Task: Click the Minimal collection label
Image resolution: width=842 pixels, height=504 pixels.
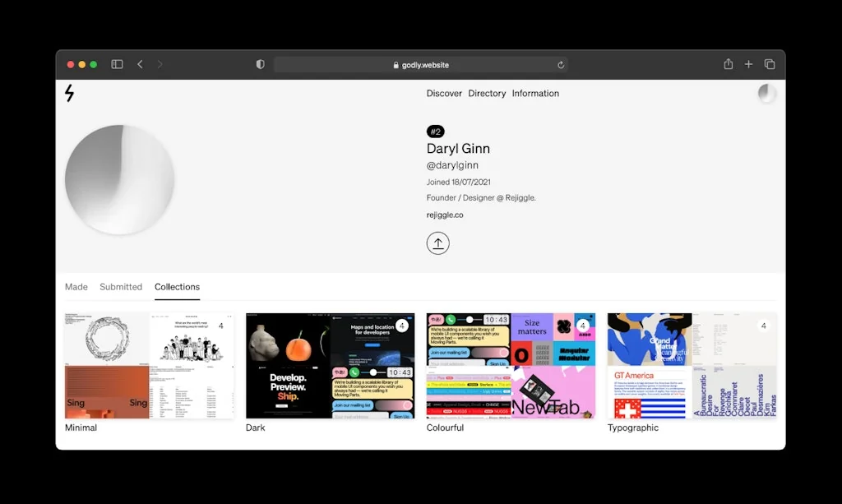Action: point(81,428)
